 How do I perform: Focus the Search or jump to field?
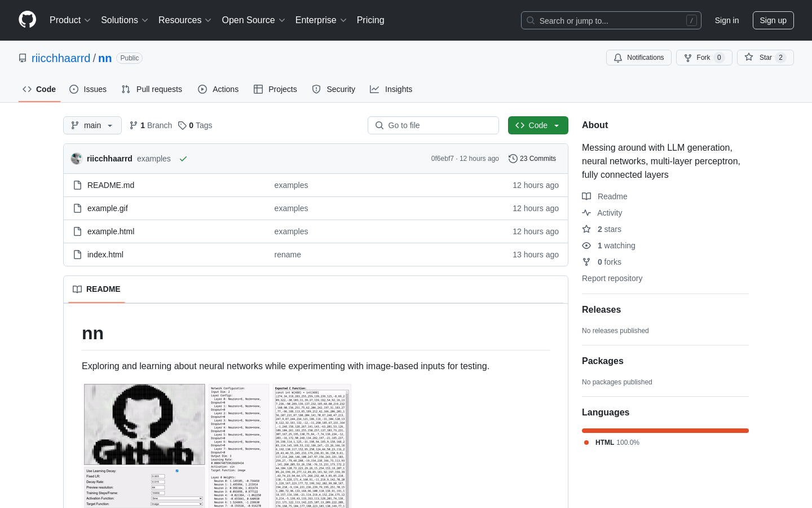coord(611,20)
